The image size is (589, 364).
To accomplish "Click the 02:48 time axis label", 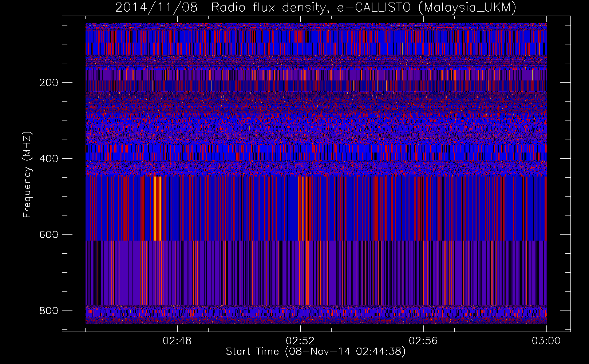I will pyautogui.click(x=177, y=341).
